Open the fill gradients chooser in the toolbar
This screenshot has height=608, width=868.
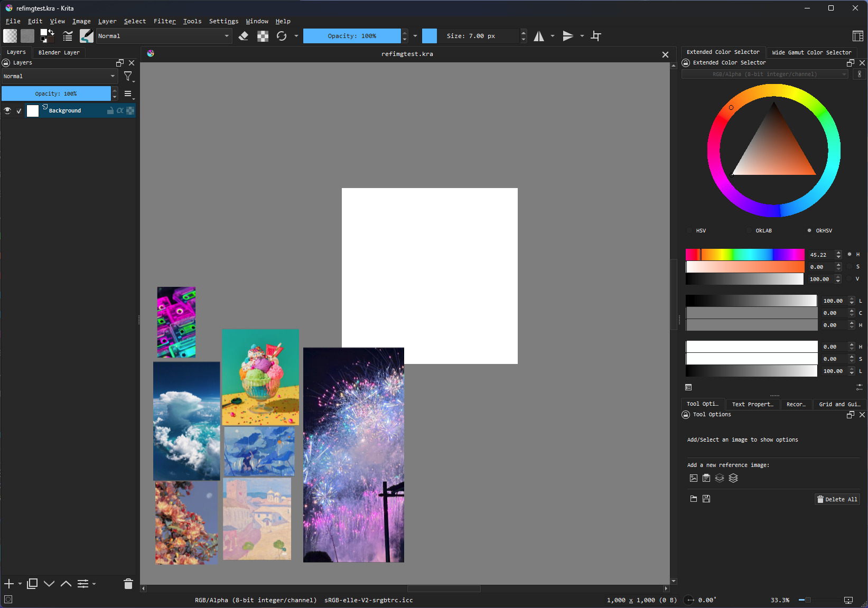tap(10, 36)
